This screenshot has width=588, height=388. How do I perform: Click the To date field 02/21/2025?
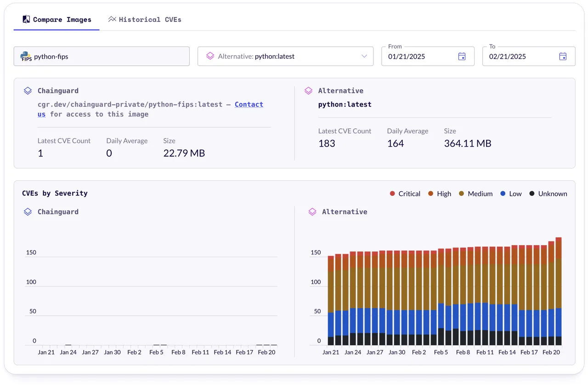click(x=529, y=56)
